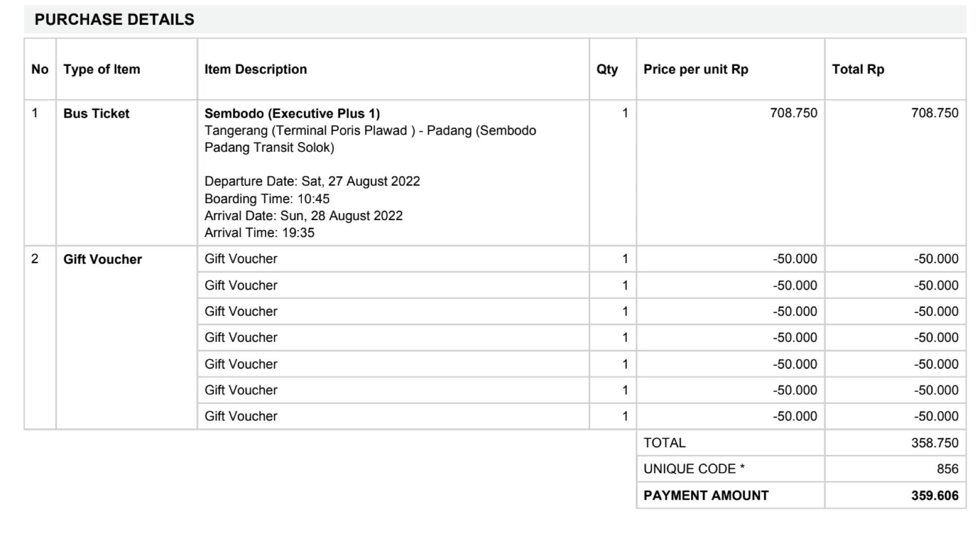The image size is (980, 541).
Task: Click the TOTAL value 358.750
Action: pyautogui.click(x=934, y=443)
